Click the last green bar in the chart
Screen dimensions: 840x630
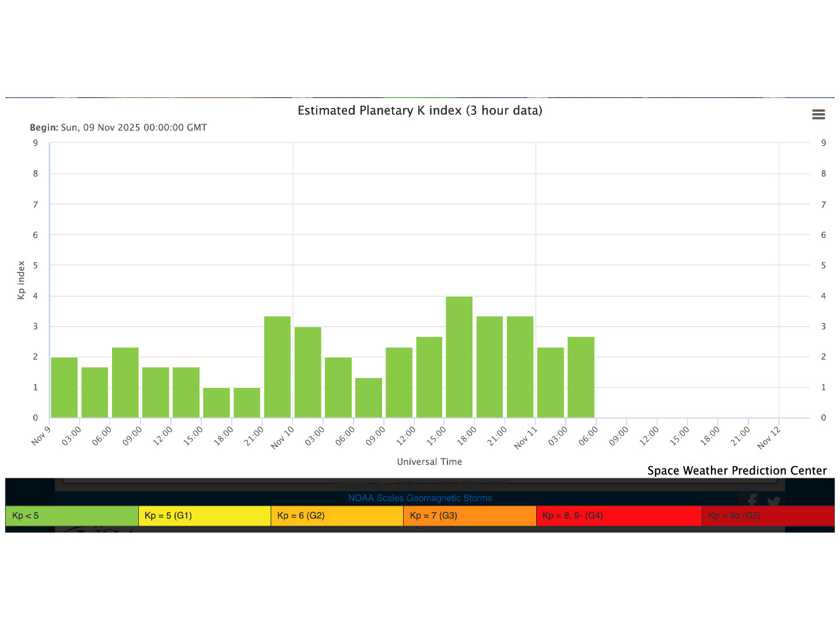(581, 377)
